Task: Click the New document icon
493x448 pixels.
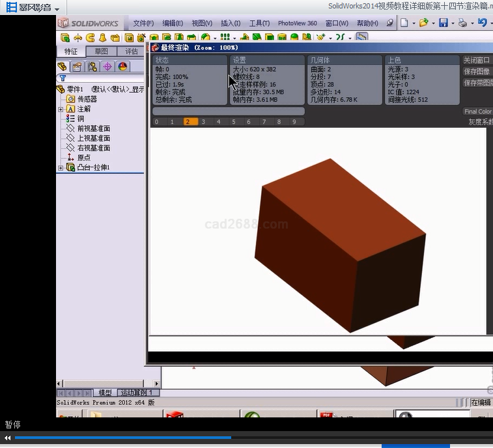Action: (404, 23)
